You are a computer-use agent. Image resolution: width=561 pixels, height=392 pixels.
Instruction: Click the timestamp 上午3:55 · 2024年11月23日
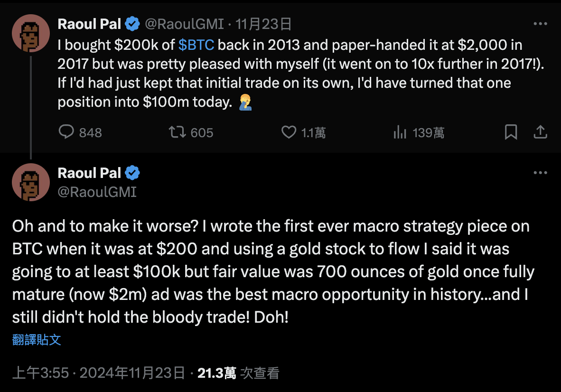[98, 373]
